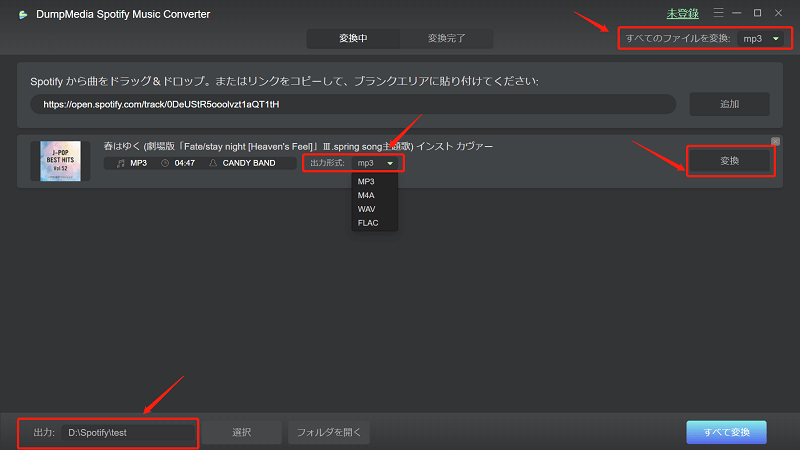Click the DumpMedia app logo icon
This screenshot has height=450, width=800.
[x=23, y=15]
